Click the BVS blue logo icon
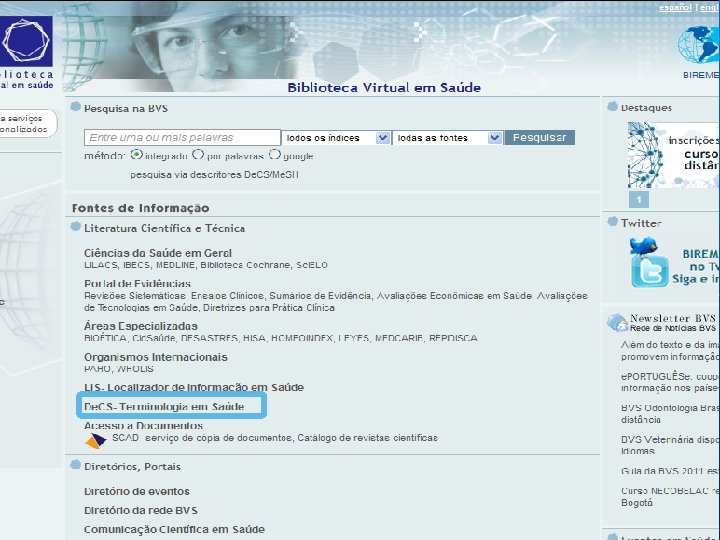The height and width of the screenshot is (540, 720). 26,41
